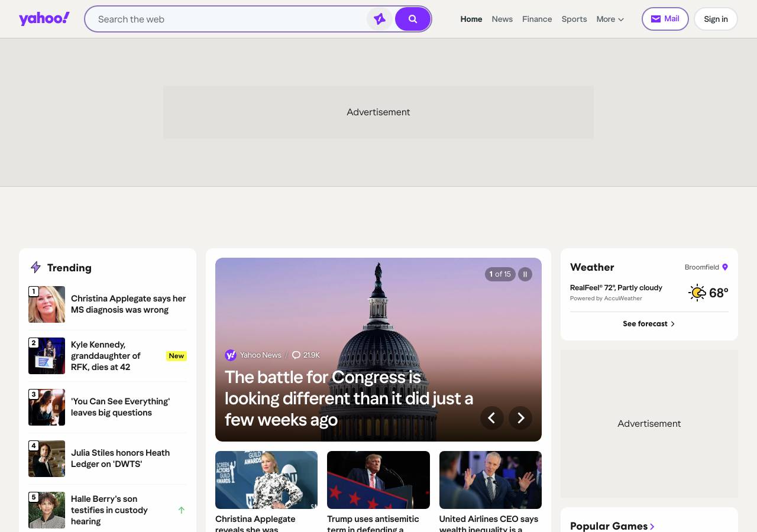
Task: Click United Airlines CEO card image
Action: tap(490, 480)
